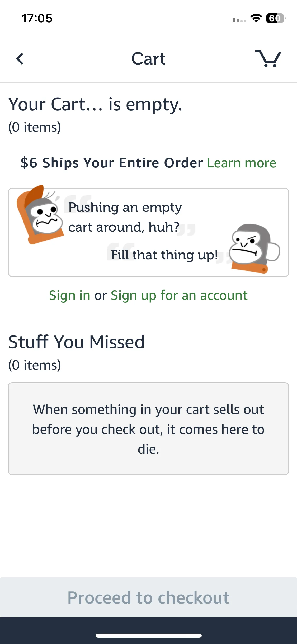The height and width of the screenshot is (644, 297).
Task: Tap Proceed to checkout button
Action: 148,597
